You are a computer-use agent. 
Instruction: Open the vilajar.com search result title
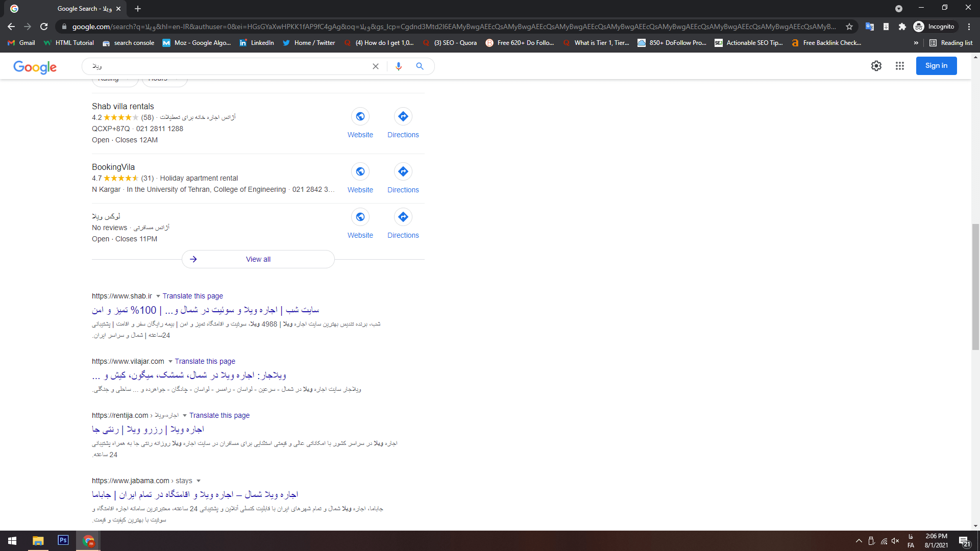[189, 375]
